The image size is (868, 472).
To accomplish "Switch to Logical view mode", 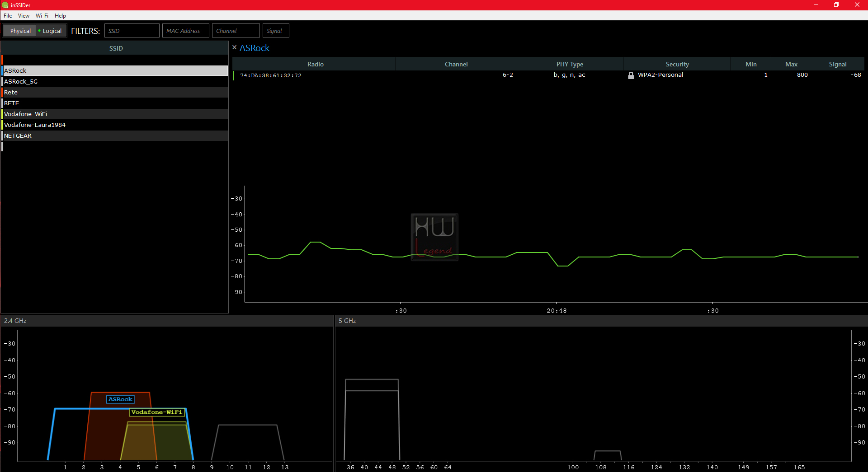I will (x=50, y=31).
